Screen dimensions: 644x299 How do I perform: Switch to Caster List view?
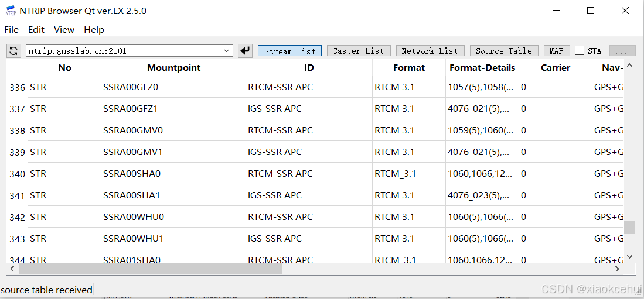pos(358,51)
